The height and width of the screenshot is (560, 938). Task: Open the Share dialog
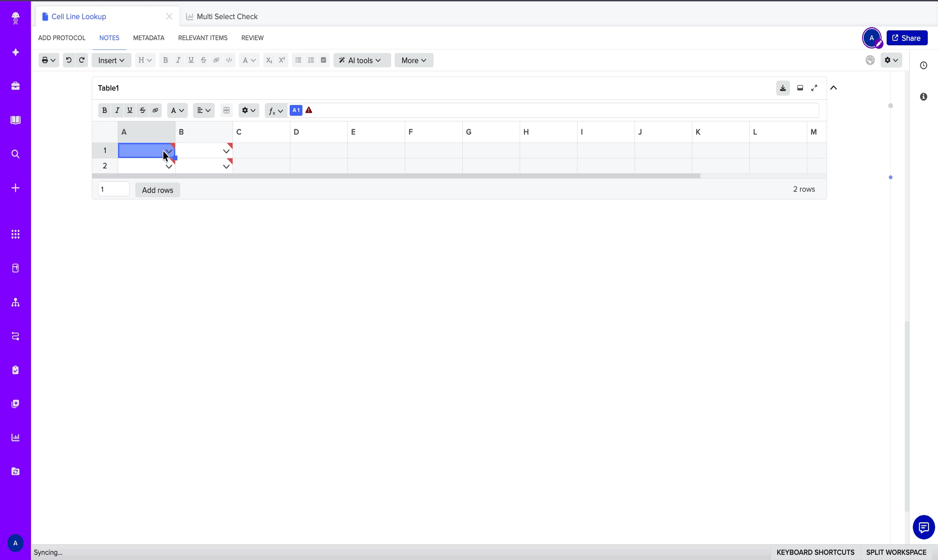coord(907,38)
